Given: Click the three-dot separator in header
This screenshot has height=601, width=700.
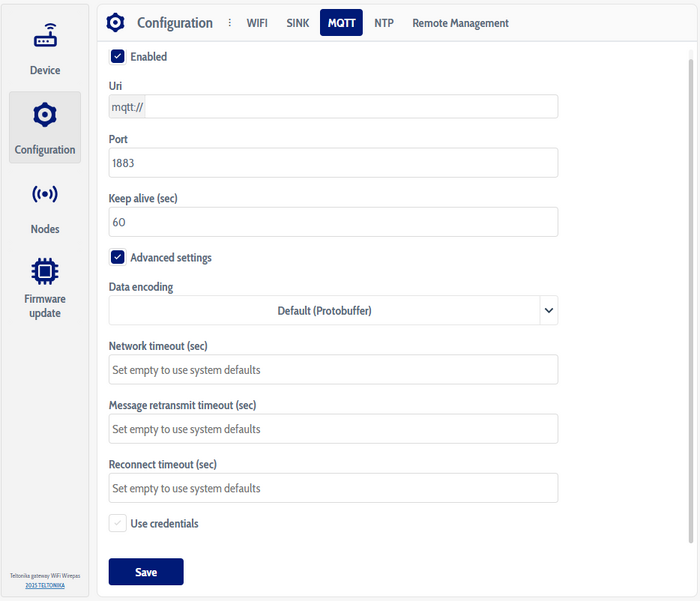Looking at the screenshot, I should [229, 23].
